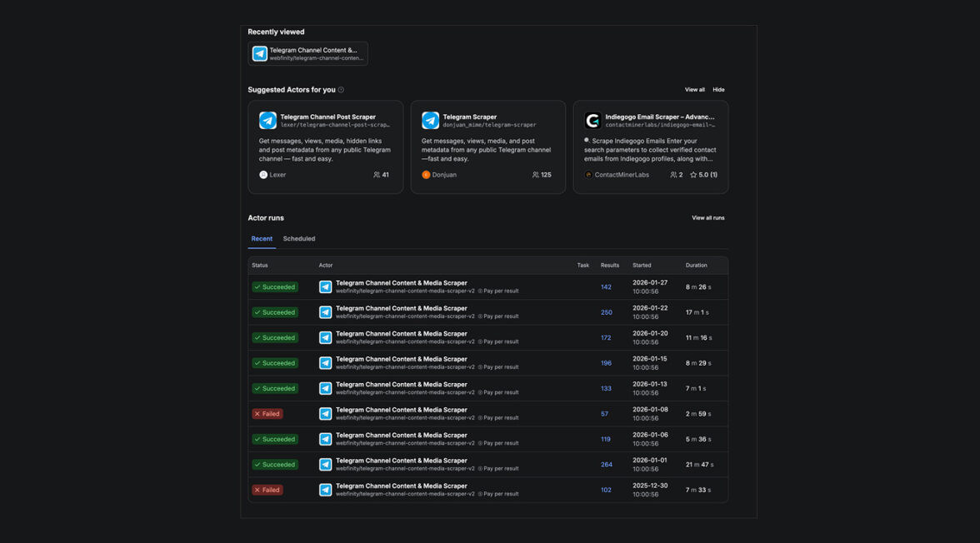Click the ContactMinerLabs author avatar
This screenshot has height=543, width=980.
coord(588,175)
